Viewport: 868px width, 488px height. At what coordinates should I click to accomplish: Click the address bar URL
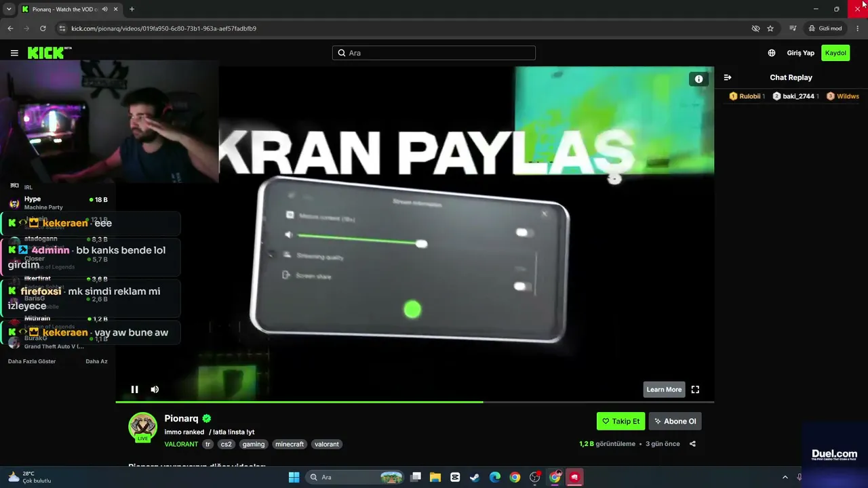click(163, 28)
